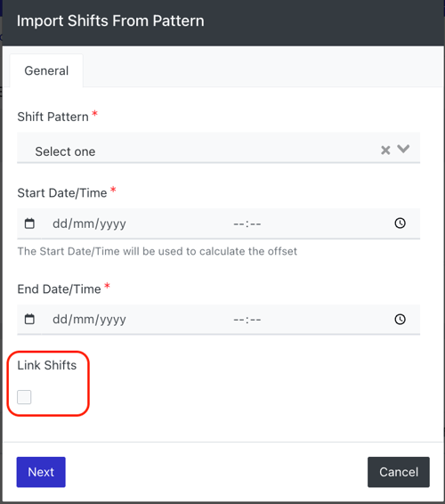This screenshot has width=445, height=504.
Task: Clear the Shift Pattern selection with the X icon
Action: (385, 150)
